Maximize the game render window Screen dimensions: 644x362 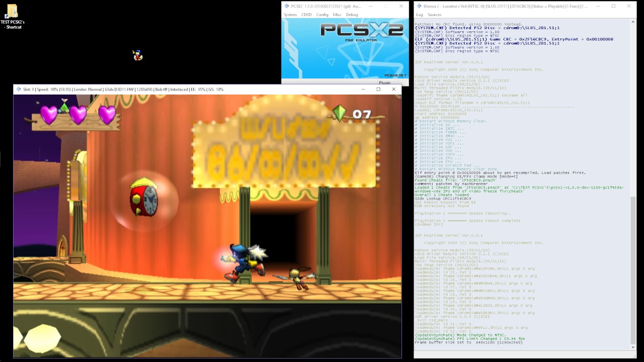pos(378,89)
